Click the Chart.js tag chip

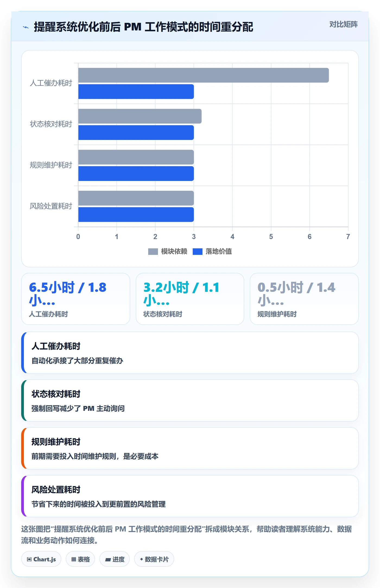click(x=41, y=559)
